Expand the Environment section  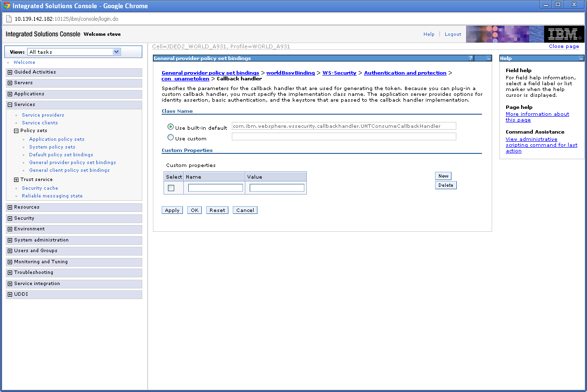pos(10,229)
